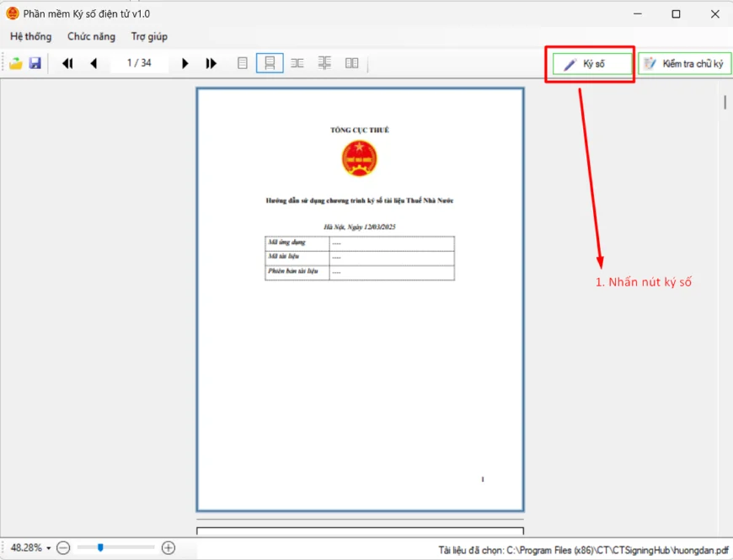Image resolution: width=733 pixels, height=560 pixels.
Task: Go to the previous page
Action: tap(94, 63)
